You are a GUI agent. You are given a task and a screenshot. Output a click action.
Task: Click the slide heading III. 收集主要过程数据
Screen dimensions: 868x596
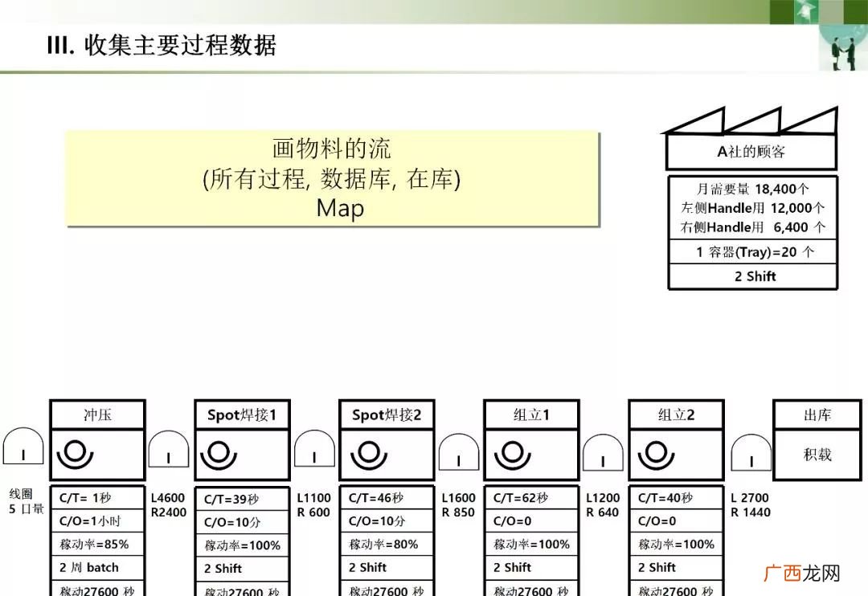click(161, 45)
